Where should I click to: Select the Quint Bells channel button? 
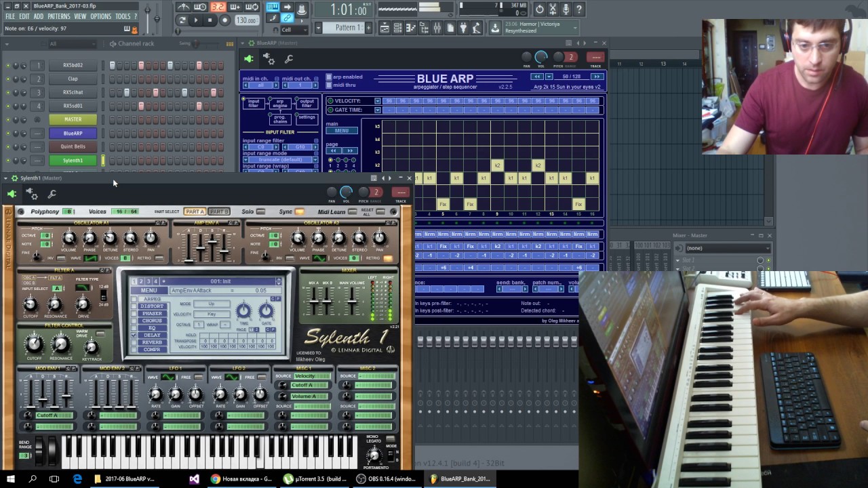tap(73, 146)
